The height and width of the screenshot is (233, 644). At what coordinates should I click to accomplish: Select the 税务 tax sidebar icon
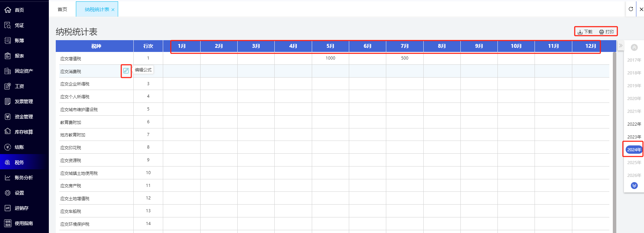click(8, 162)
